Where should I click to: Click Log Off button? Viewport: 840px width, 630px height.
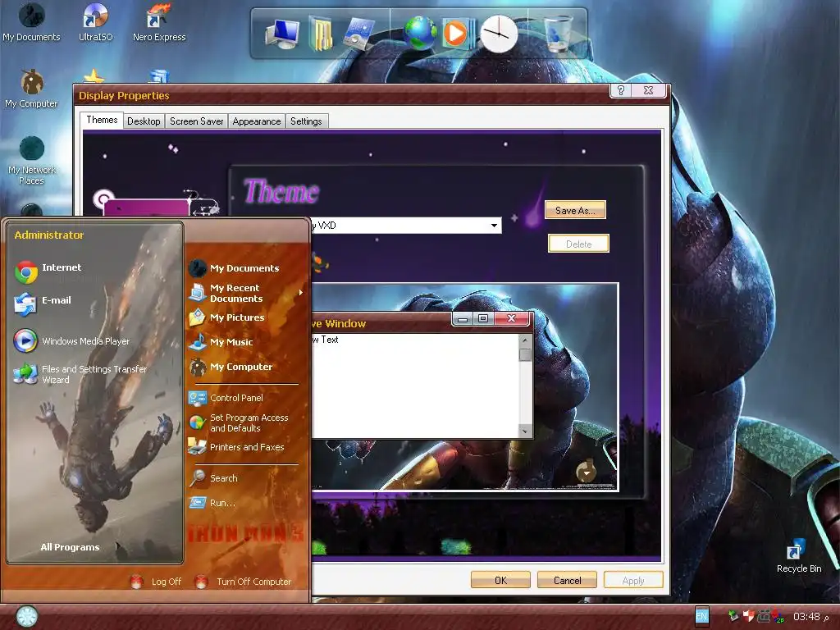156,582
